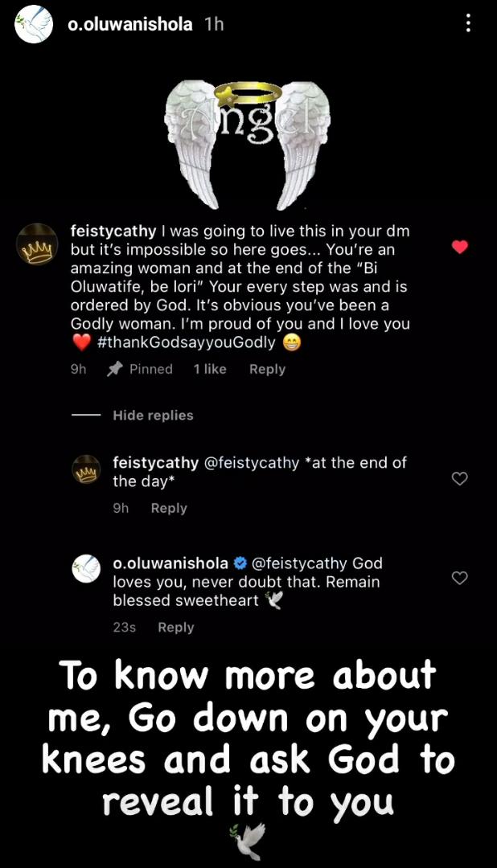Tap the verified badge beside o.oluwanishola
Viewport: 497px width, 868px height.
(239, 563)
